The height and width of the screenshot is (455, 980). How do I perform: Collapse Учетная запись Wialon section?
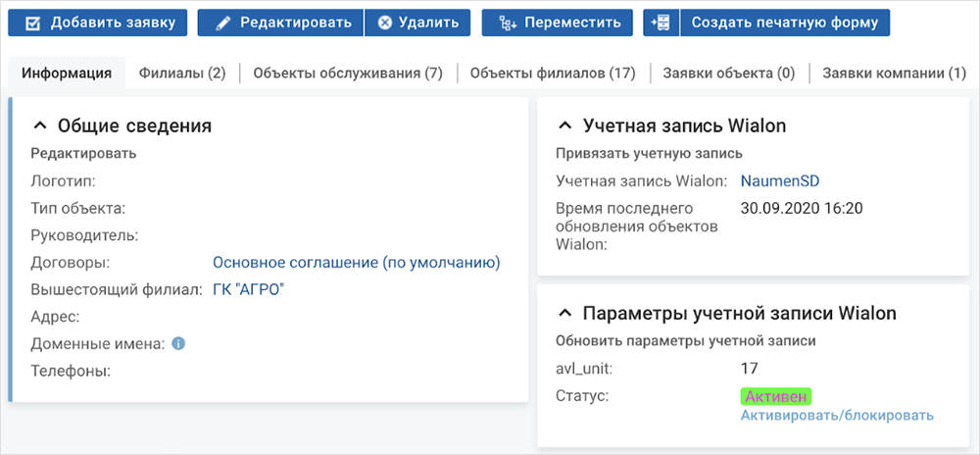[564, 126]
